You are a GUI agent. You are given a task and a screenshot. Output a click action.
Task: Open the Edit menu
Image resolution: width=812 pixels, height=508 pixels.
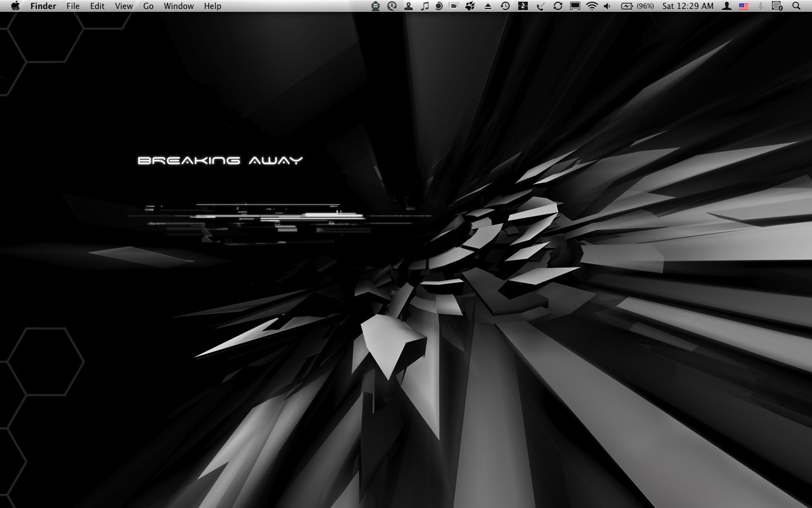click(x=98, y=6)
